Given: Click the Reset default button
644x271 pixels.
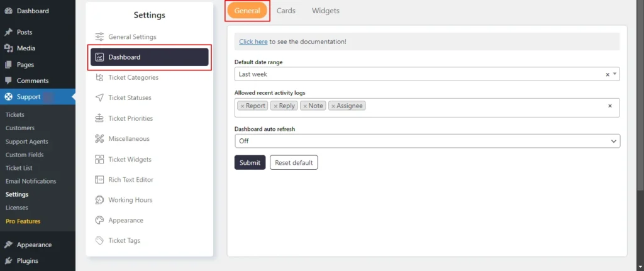Looking at the screenshot, I should click(294, 163).
